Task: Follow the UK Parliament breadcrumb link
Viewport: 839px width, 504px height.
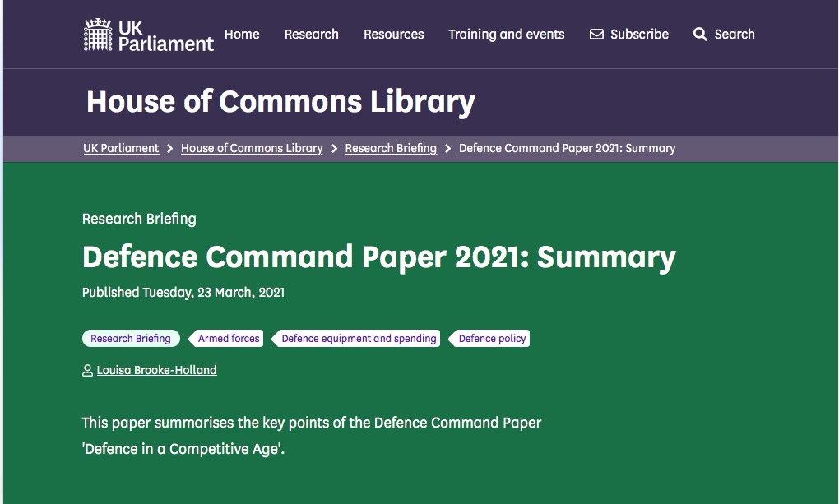Action: pos(121,148)
